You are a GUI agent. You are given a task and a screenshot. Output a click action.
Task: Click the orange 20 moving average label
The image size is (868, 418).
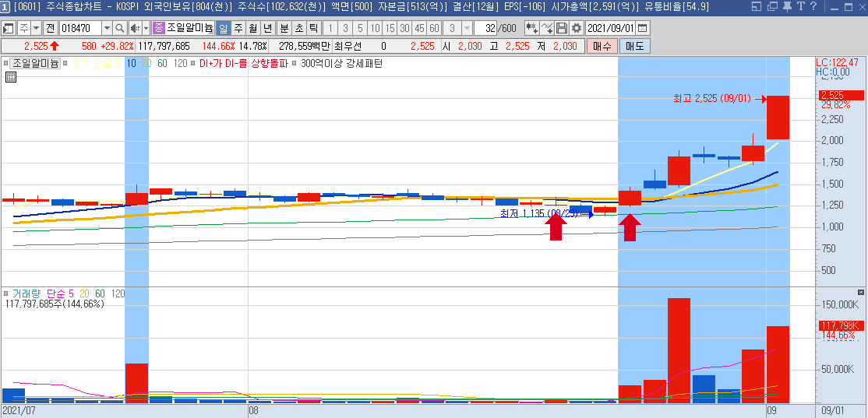(146, 64)
